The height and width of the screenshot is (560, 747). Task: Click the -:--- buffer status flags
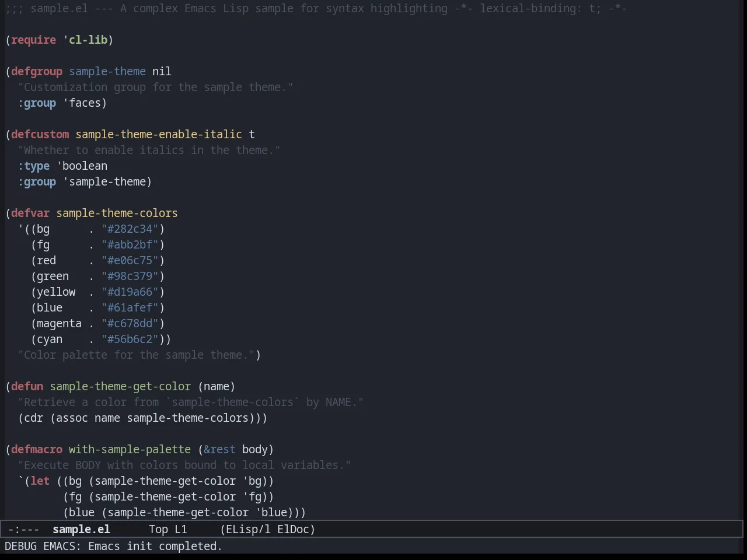pyautogui.click(x=23, y=529)
